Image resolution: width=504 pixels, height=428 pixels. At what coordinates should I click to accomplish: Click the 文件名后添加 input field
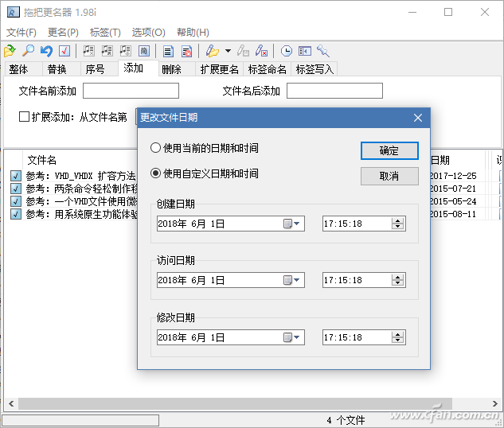point(334,91)
